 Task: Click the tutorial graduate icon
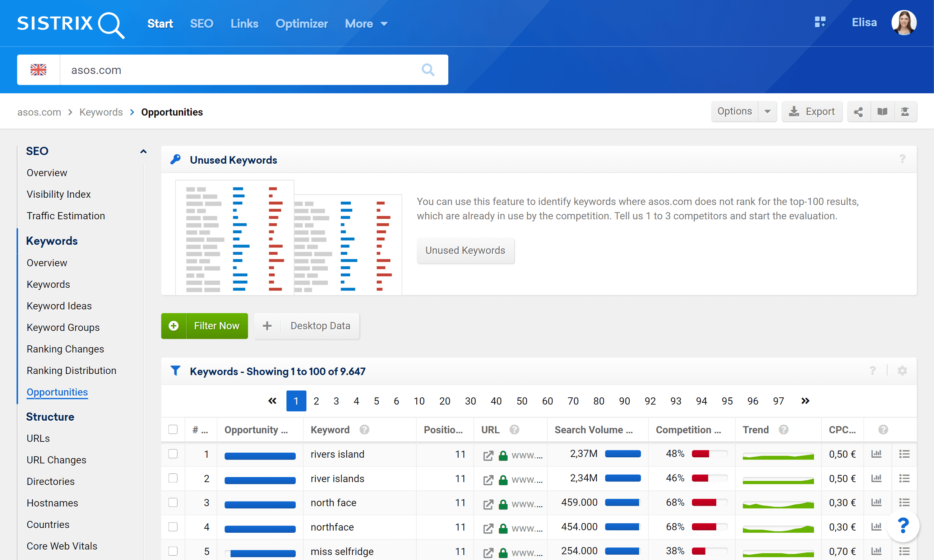click(905, 112)
